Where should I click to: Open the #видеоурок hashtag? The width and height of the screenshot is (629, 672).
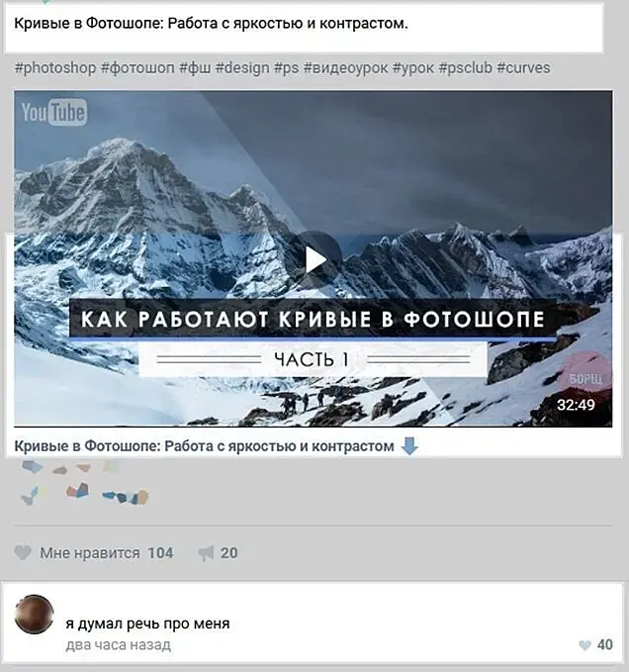[x=345, y=67]
